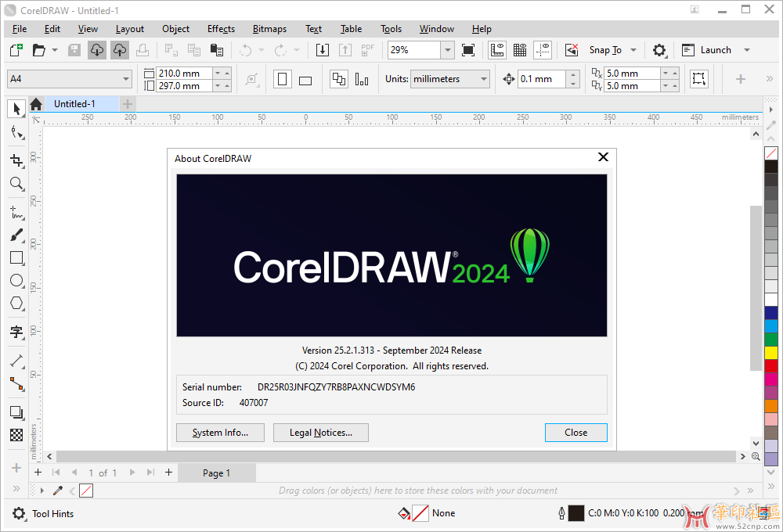The height and width of the screenshot is (532, 783).
Task: Toggle Show grid button
Action: (x=520, y=50)
